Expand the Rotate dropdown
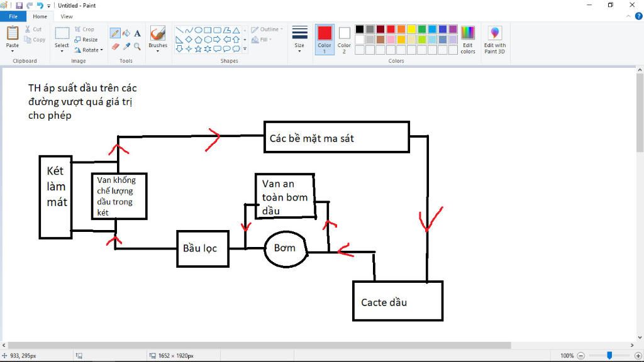The width and height of the screenshot is (644, 362). click(x=89, y=50)
